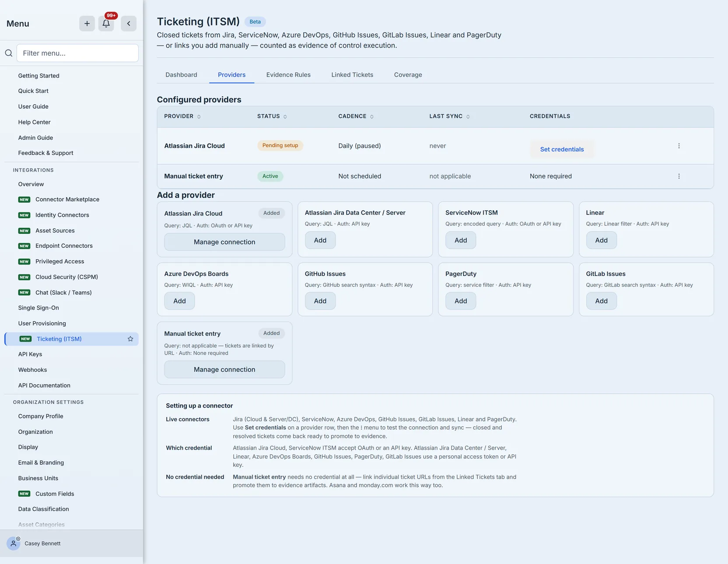Manage connection for Manual ticket entry card
Screen dimensions: 728x564
click(x=224, y=370)
